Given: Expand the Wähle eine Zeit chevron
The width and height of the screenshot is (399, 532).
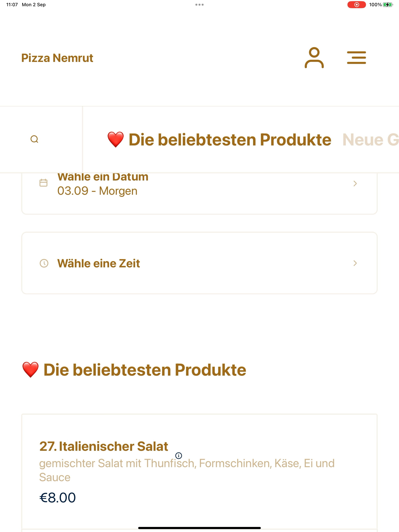Looking at the screenshot, I should click(355, 263).
